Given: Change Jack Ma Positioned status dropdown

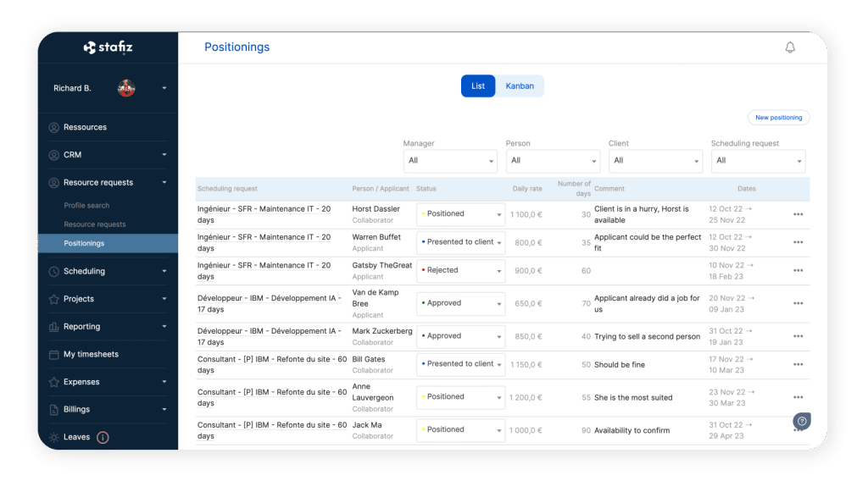Looking at the screenshot, I should (x=460, y=429).
